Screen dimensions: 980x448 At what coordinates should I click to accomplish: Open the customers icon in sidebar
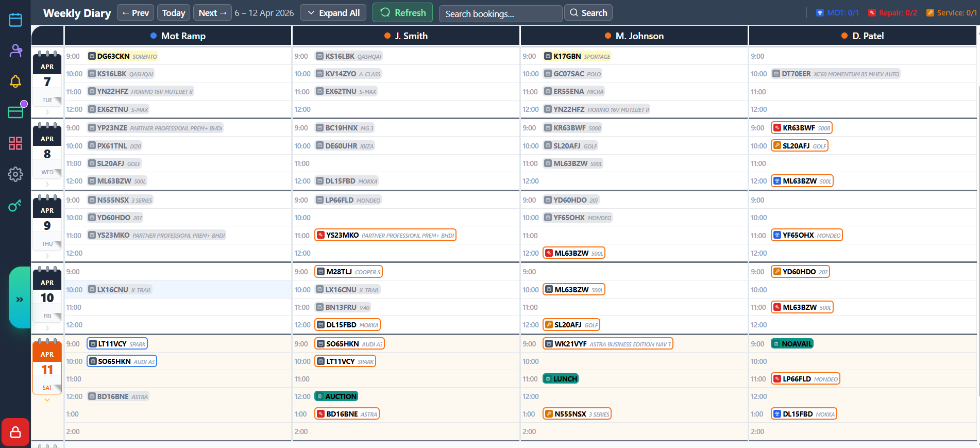click(15, 51)
